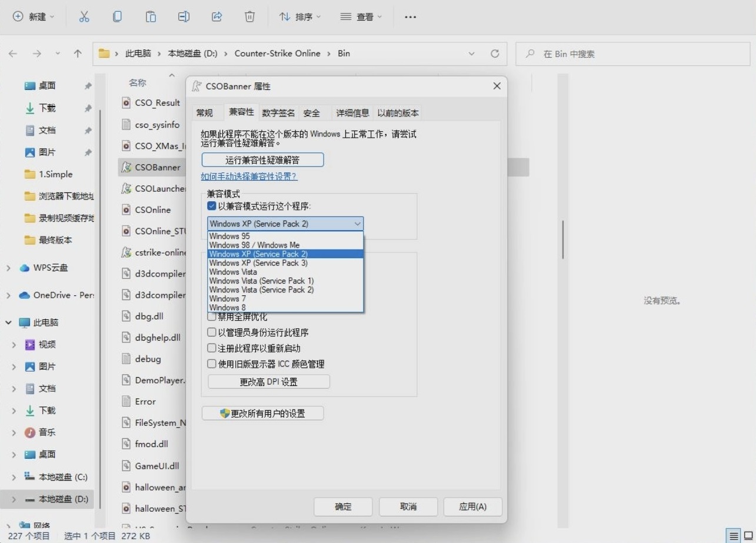Open 本地磁盘 (C:) in sidebar
The height and width of the screenshot is (543, 756).
[63, 477]
